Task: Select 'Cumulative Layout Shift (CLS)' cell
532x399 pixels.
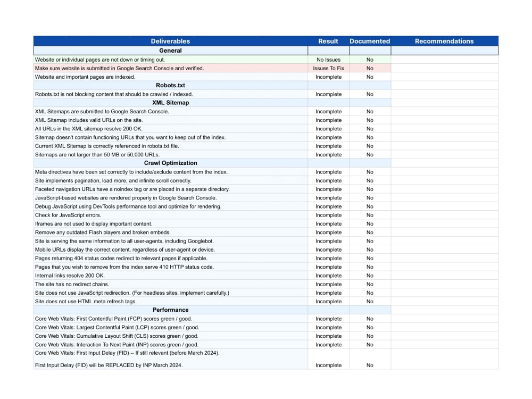Action: coord(170,336)
